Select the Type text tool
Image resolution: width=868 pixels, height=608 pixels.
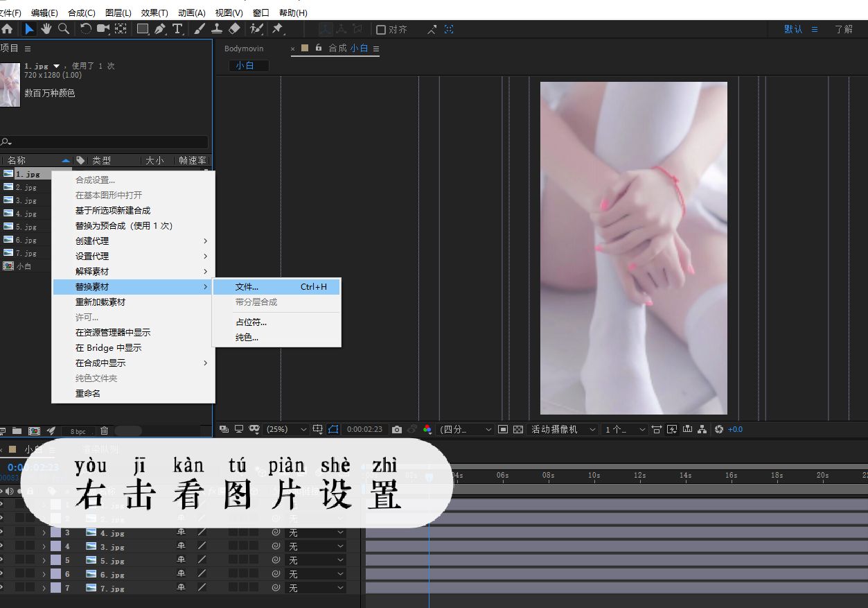[177, 29]
